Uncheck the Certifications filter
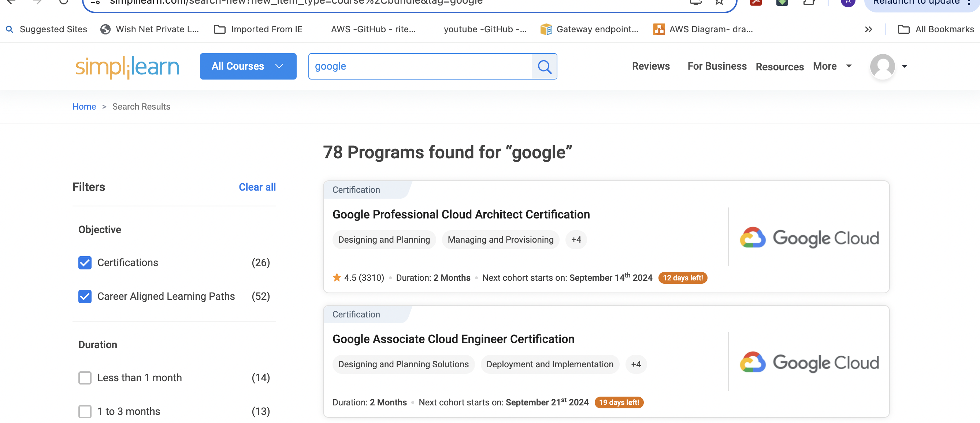Image resolution: width=980 pixels, height=423 pixels. pos(85,263)
